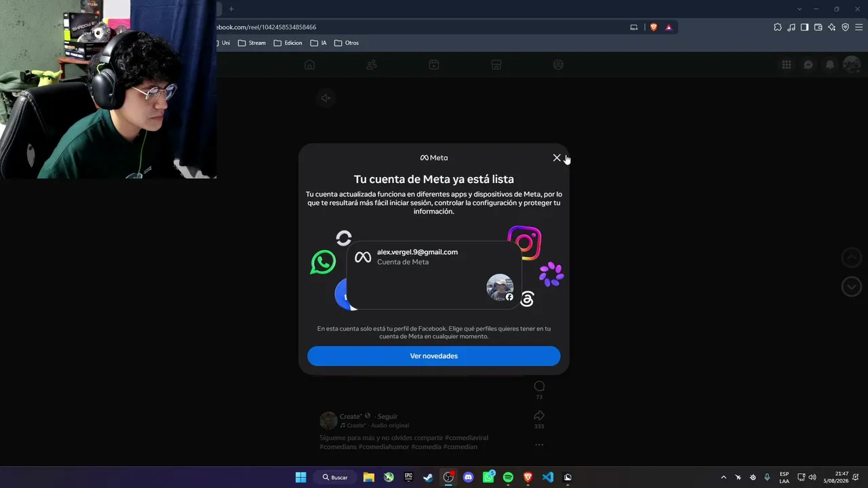
Task: Open the Brave media playlist music icon
Action: coord(791,27)
